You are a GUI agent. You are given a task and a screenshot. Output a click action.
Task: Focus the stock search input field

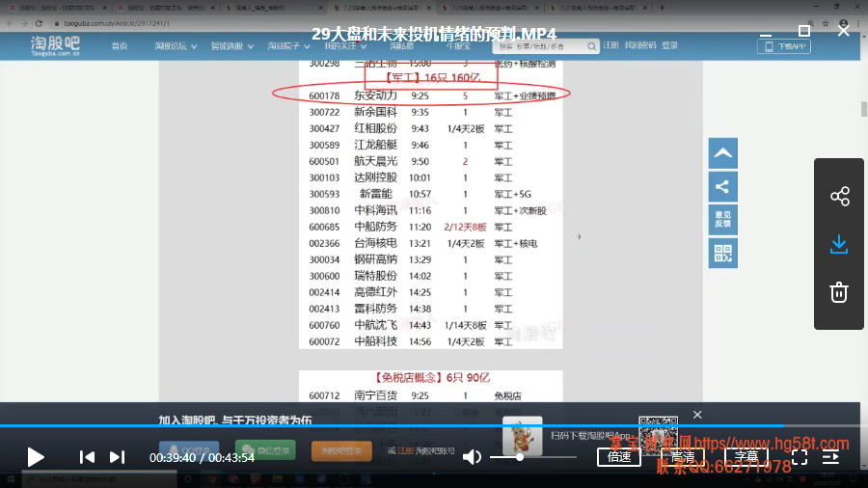[x=540, y=46]
